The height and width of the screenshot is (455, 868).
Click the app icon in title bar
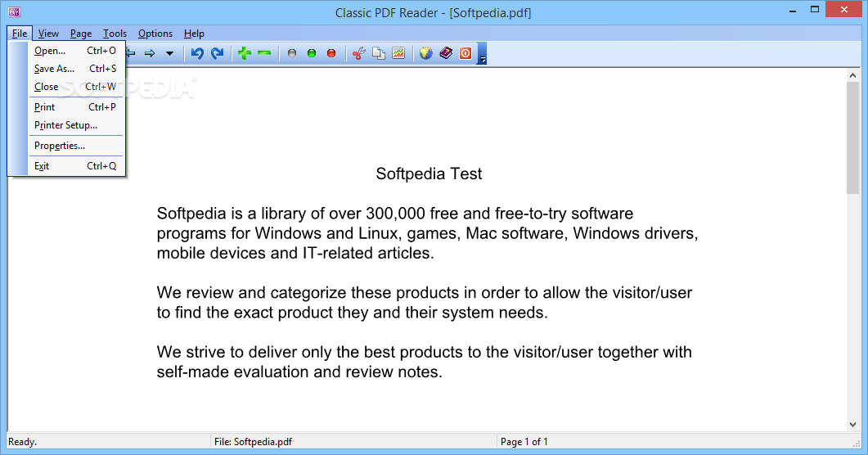(15, 11)
